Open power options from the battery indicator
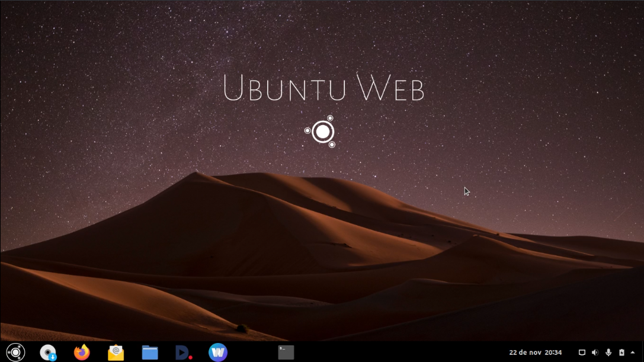Image resolution: width=644 pixels, height=362 pixels. point(621,352)
